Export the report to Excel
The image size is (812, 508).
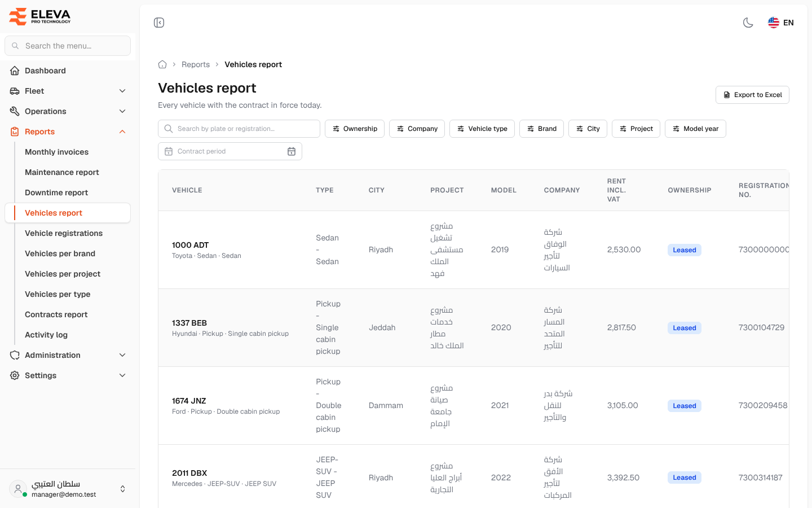click(x=752, y=95)
